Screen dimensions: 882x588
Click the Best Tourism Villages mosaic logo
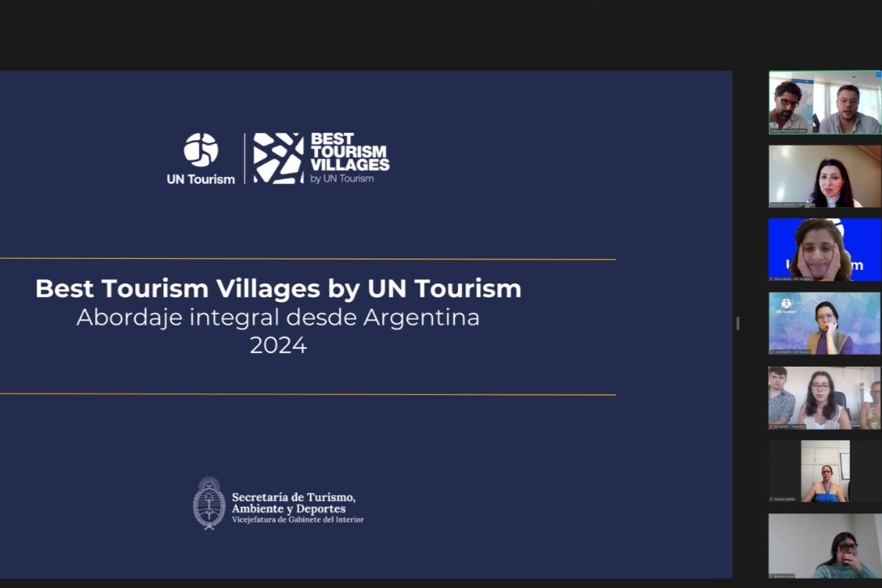coord(278,158)
